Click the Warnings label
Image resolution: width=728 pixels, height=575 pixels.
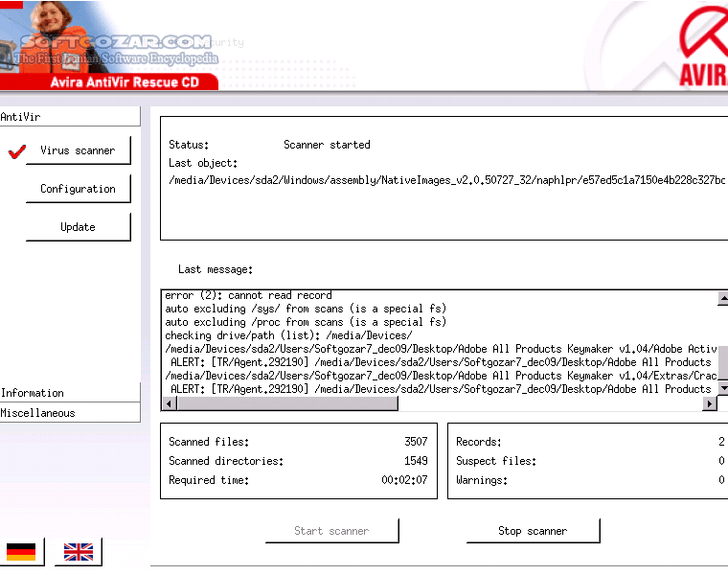482,480
